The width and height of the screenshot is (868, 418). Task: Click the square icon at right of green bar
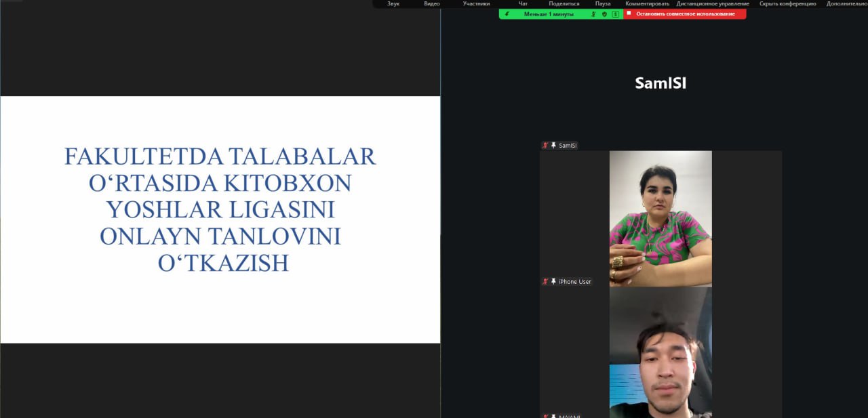pyautogui.click(x=615, y=14)
